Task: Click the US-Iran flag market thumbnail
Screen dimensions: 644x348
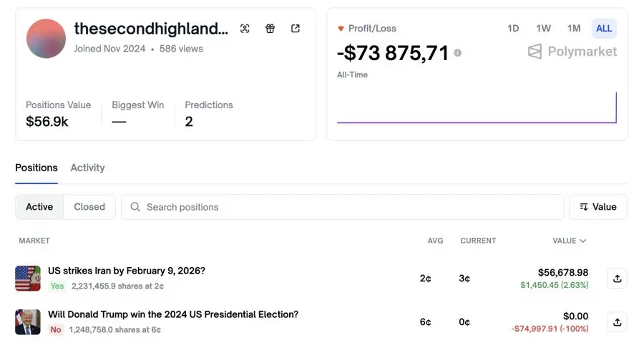Action: tap(28, 279)
